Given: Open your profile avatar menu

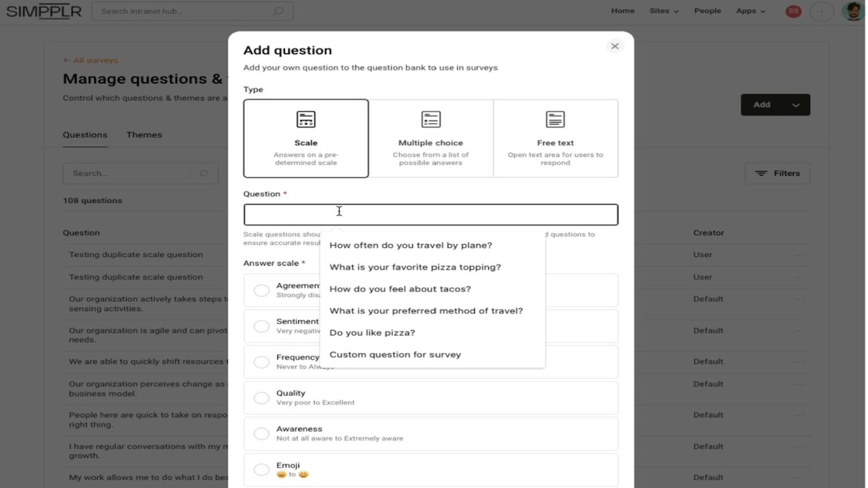Looking at the screenshot, I should pos(851,11).
